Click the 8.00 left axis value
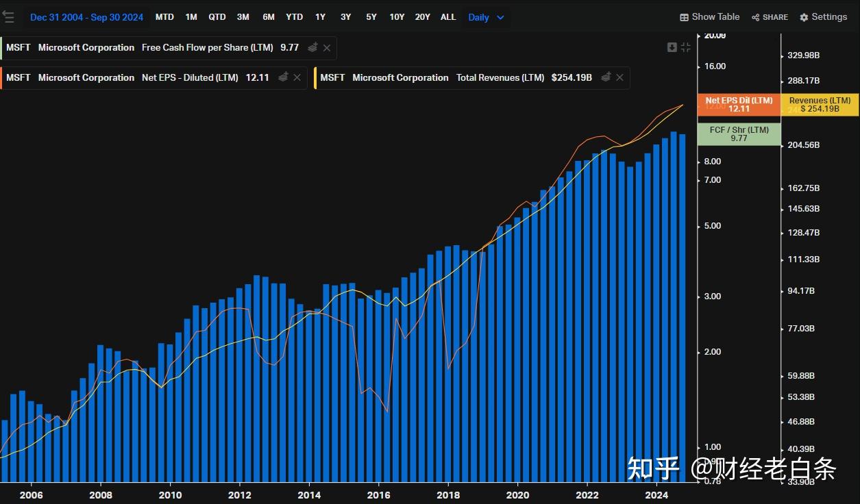Viewport: 860px width, 504px height. [713, 162]
